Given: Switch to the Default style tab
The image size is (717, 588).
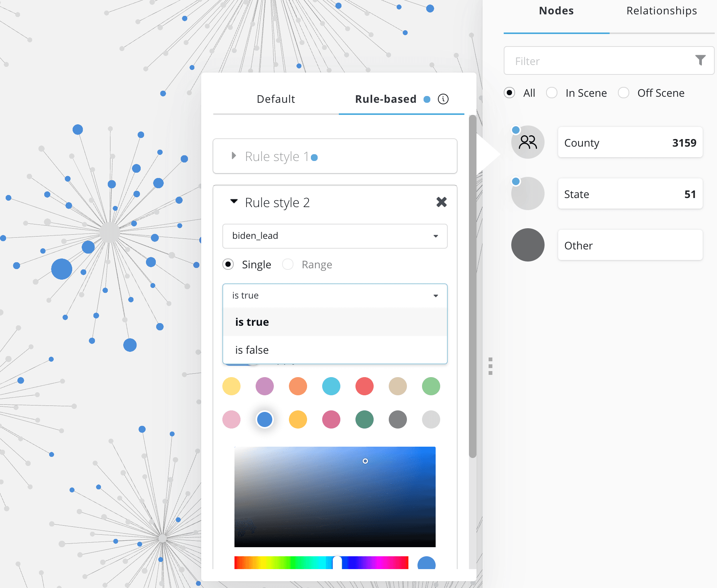Looking at the screenshot, I should point(276,99).
